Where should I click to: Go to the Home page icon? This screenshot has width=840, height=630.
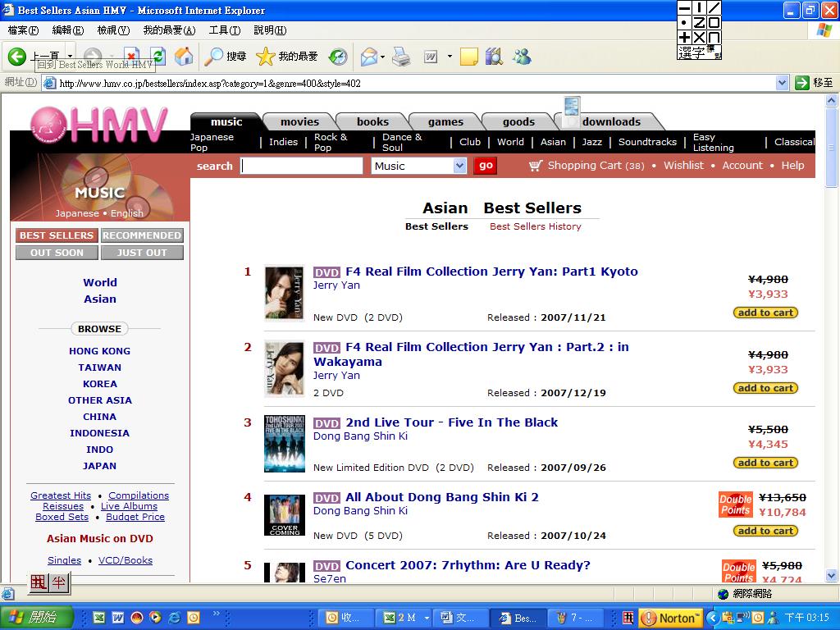[x=184, y=57]
